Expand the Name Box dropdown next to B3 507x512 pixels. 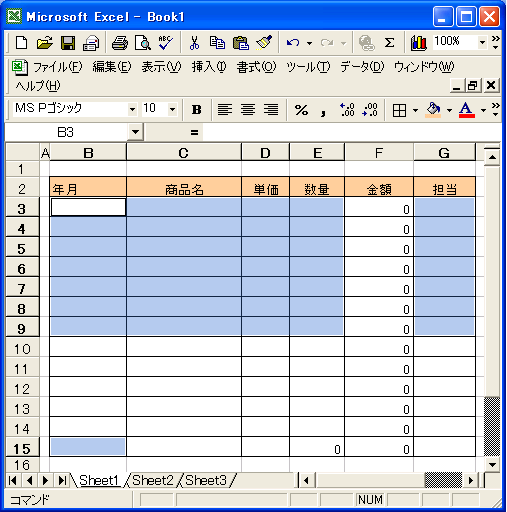(135, 132)
